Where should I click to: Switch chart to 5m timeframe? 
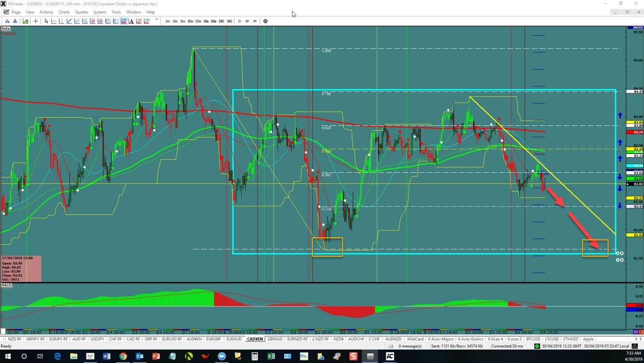[x=183, y=21]
